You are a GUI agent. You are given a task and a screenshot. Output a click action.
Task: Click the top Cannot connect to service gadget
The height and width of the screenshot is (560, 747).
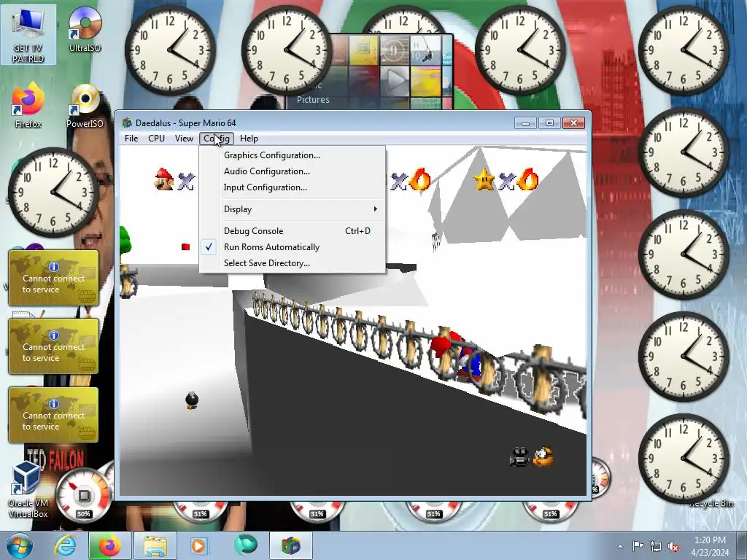pyautogui.click(x=53, y=278)
